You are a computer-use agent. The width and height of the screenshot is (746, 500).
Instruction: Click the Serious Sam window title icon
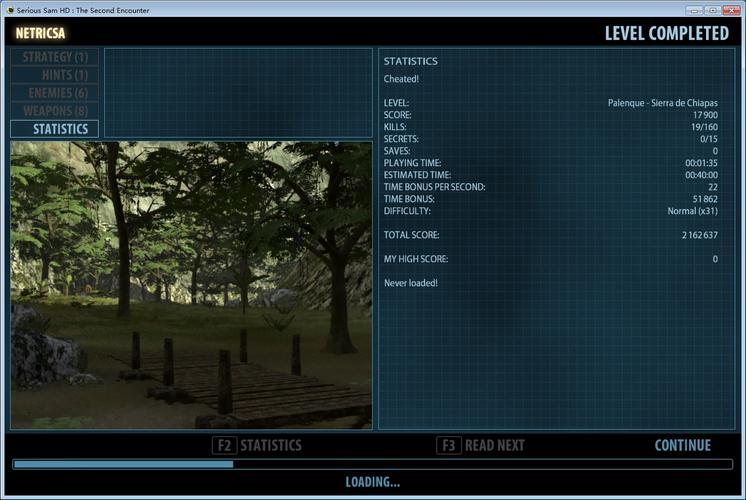tap(10, 10)
